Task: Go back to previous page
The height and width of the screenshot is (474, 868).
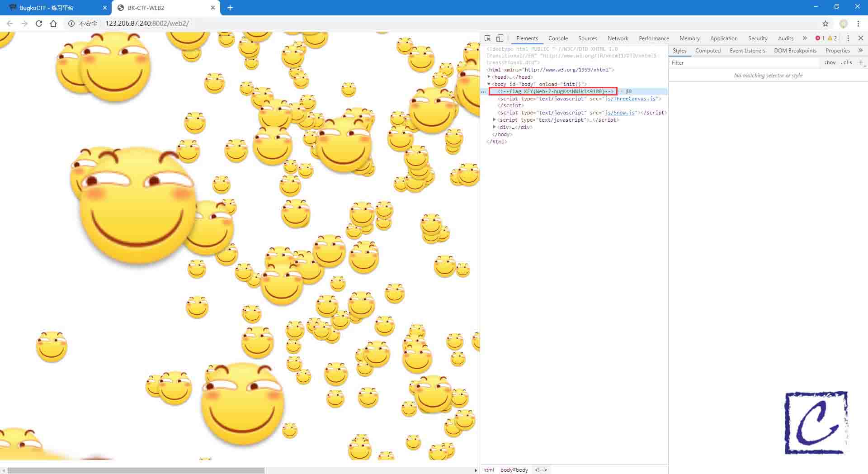Action: click(10, 24)
